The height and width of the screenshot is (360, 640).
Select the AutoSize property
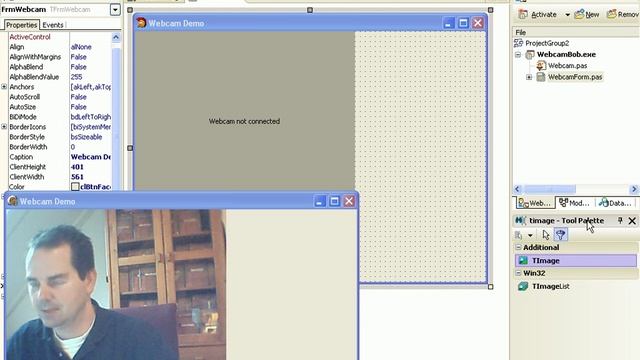pyautogui.click(x=22, y=107)
